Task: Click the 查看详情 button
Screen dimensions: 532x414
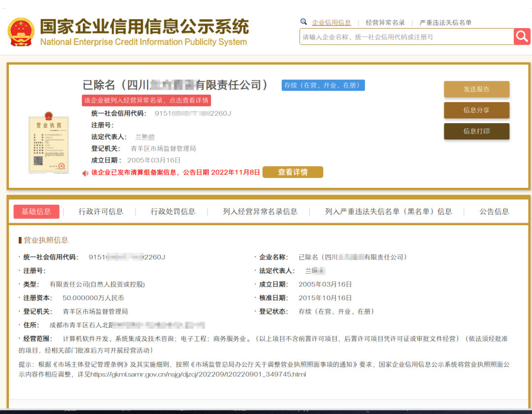Action: coord(293,172)
